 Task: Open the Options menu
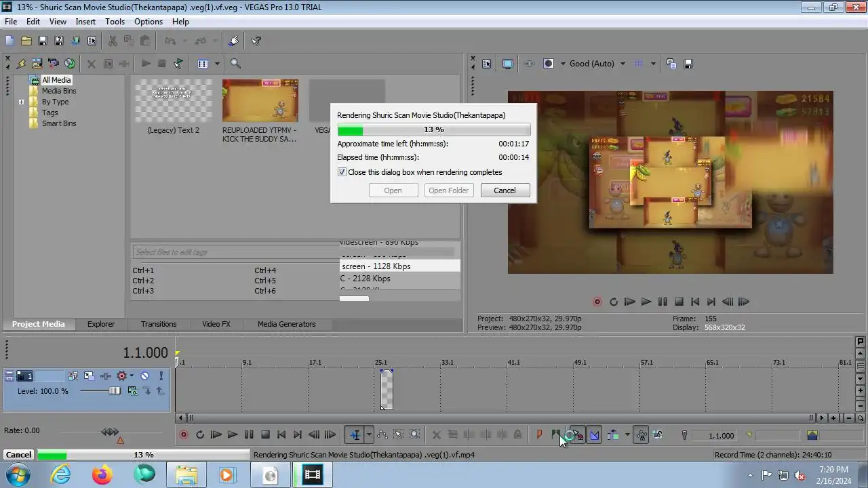tap(149, 22)
